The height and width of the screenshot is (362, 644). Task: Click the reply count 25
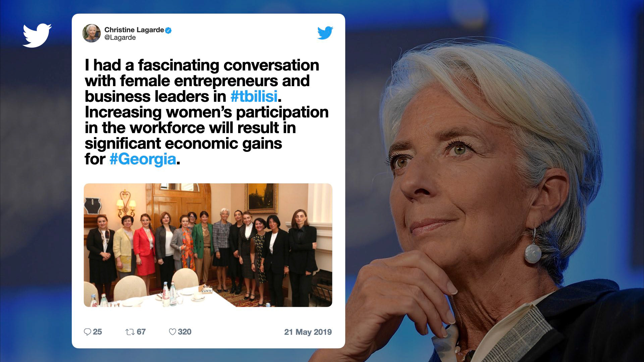click(97, 332)
